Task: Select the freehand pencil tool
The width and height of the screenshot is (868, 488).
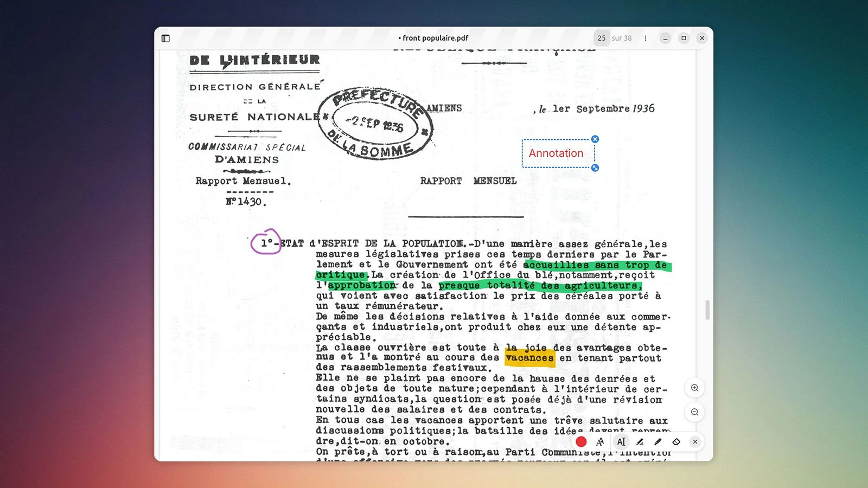Action: tap(658, 442)
